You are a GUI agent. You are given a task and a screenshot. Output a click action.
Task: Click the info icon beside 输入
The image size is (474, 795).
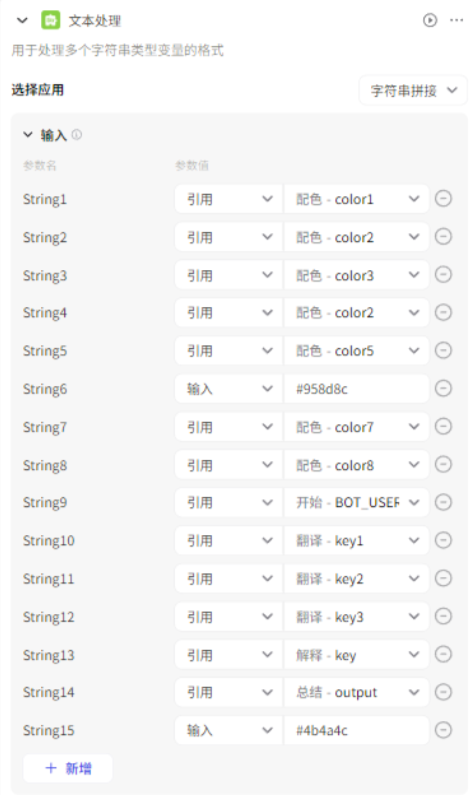point(77,134)
